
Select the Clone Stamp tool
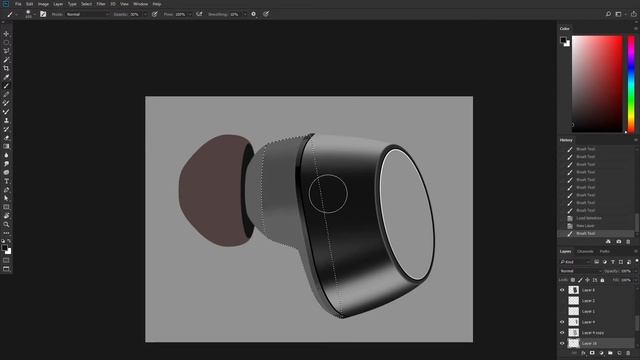coord(6,120)
